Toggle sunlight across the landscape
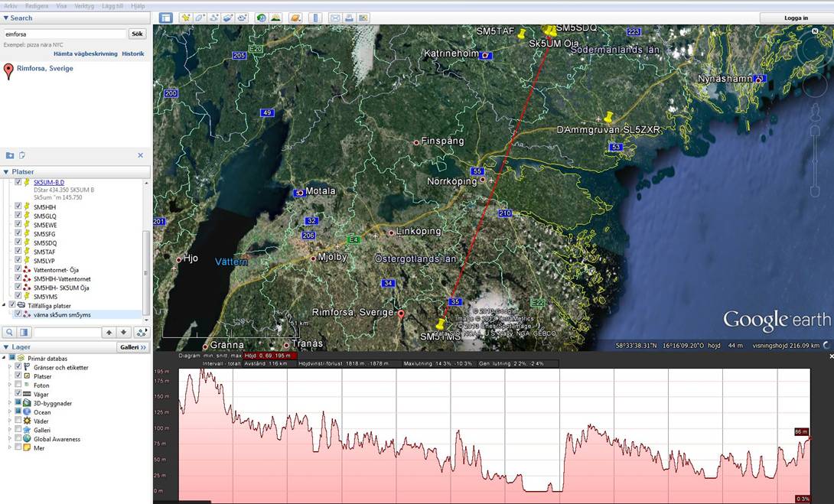Viewport: 834px width, 504px height. 275,18
